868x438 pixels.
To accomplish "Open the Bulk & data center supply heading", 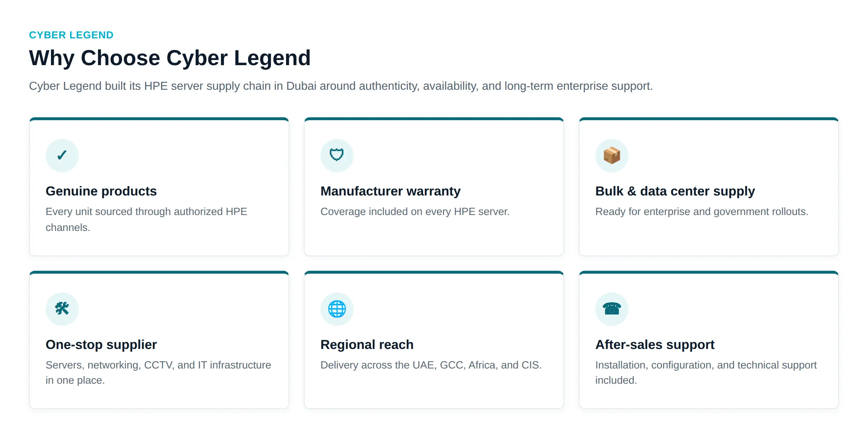I will click(675, 191).
